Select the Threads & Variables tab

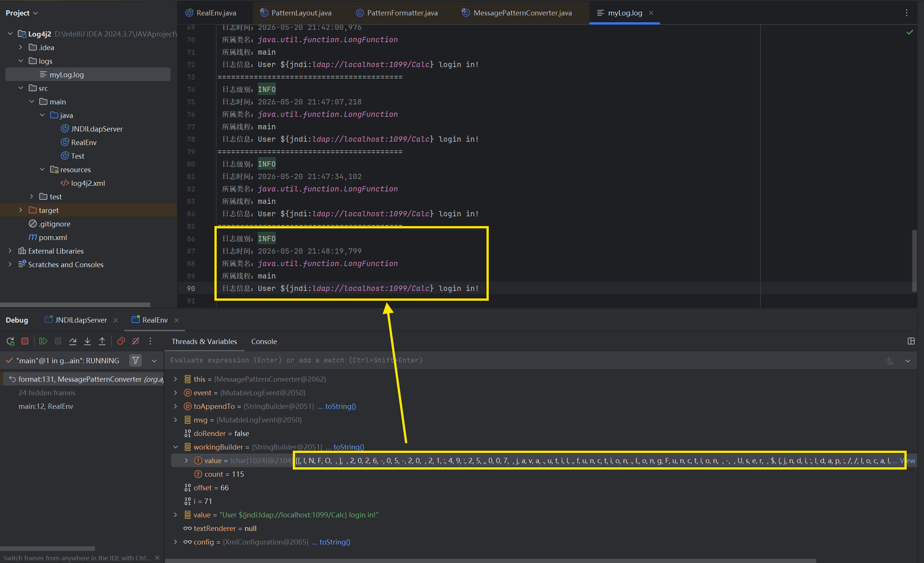(x=204, y=341)
